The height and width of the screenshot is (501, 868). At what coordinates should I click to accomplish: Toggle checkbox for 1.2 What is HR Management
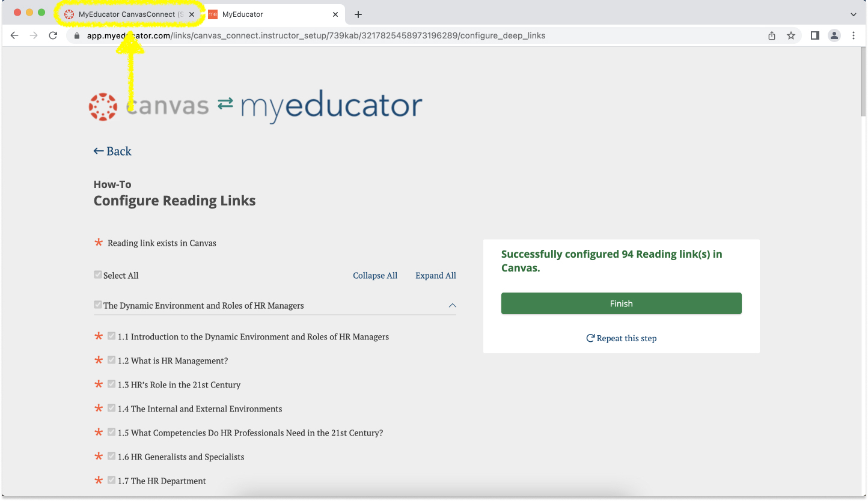pyautogui.click(x=112, y=360)
